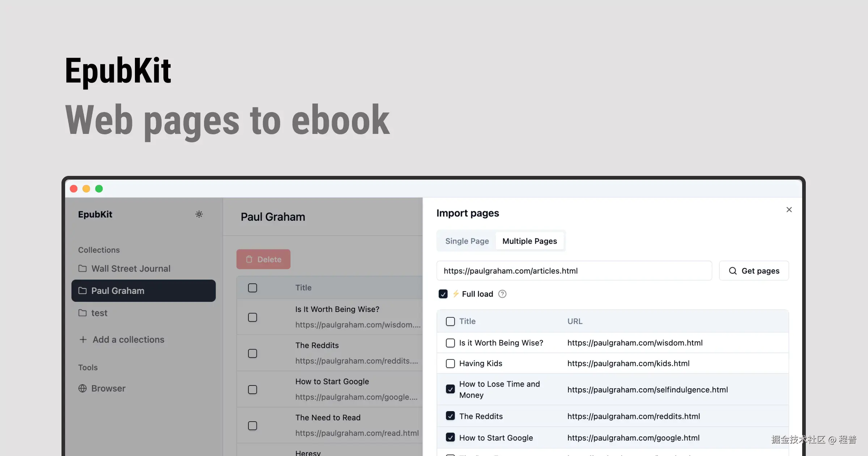Disable the Full load checkbox
Screen dimensions: 868x456
point(443,294)
